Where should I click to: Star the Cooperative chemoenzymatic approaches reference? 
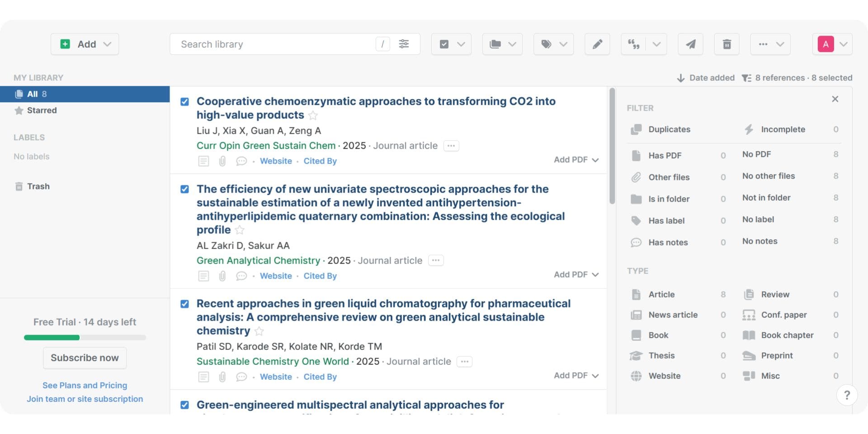coord(313,116)
